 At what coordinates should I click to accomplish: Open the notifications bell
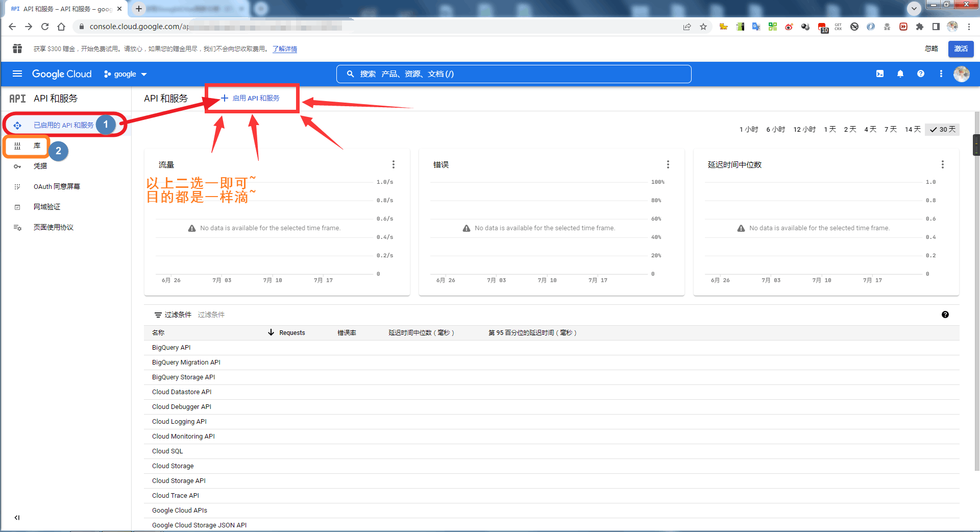point(900,74)
